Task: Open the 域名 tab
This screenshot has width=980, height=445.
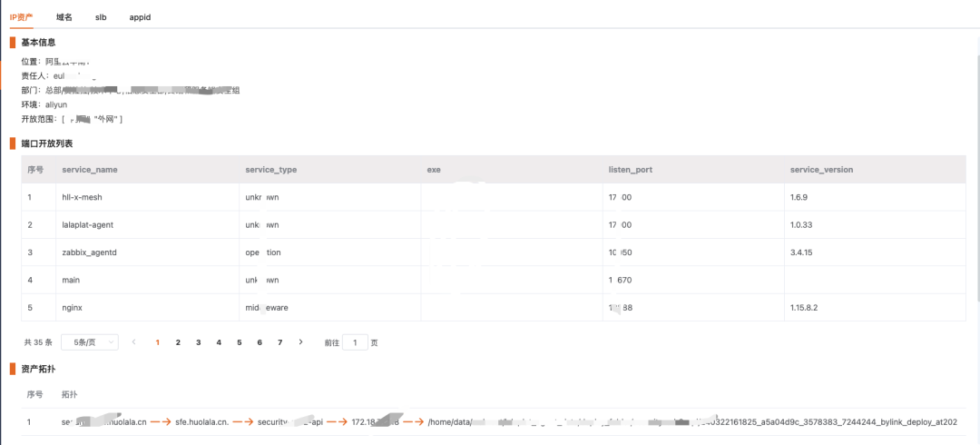Action: [x=64, y=17]
